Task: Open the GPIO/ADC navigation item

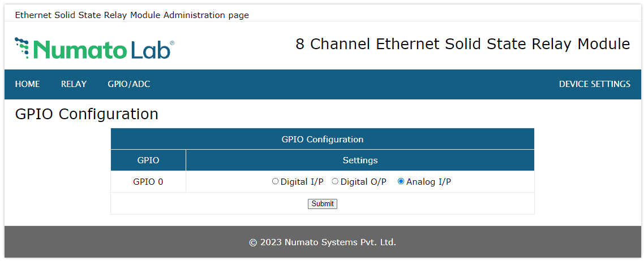Action: point(129,84)
